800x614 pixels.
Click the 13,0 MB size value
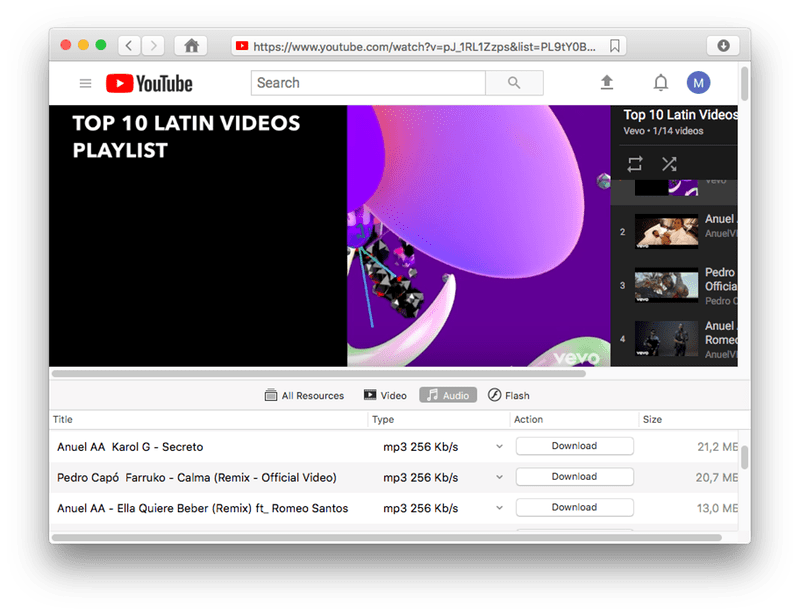pyautogui.click(x=717, y=508)
